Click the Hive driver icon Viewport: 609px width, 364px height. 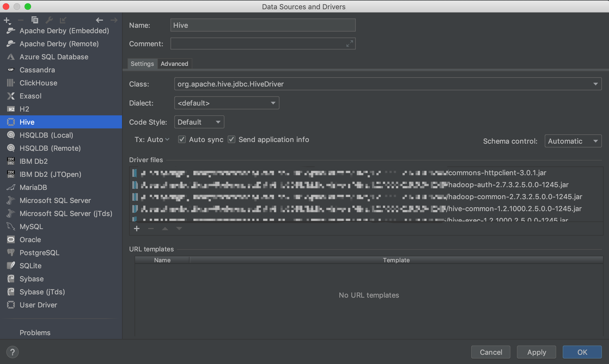(11, 122)
